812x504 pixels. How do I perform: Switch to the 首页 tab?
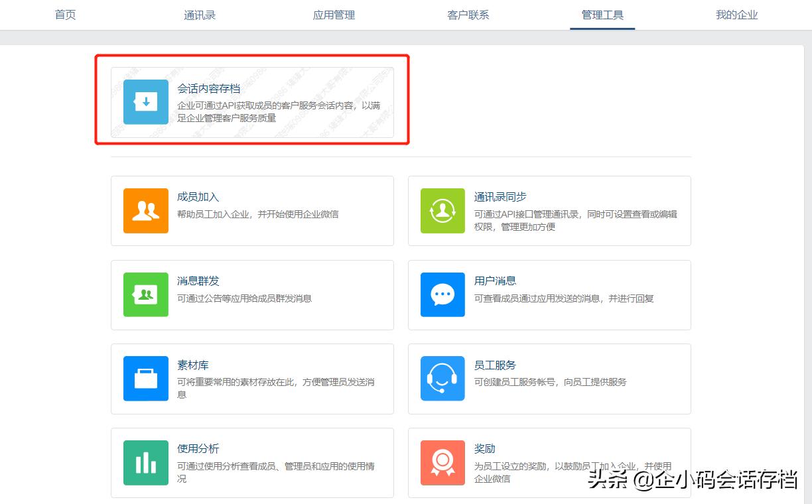[x=65, y=15]
